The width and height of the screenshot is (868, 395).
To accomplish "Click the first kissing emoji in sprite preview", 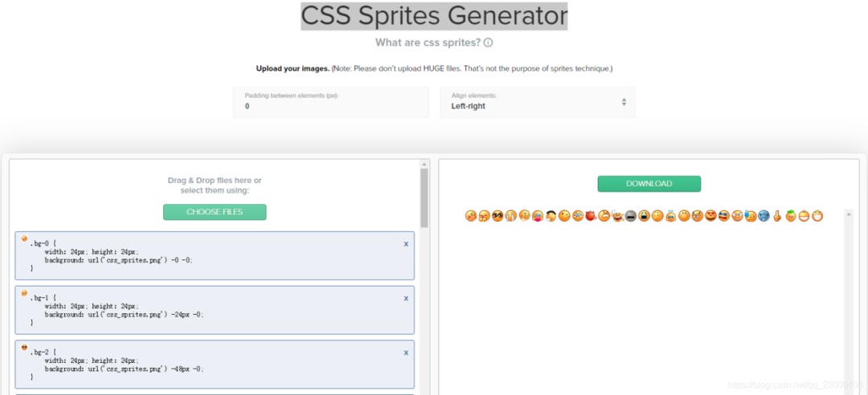I will click(471, 216).
